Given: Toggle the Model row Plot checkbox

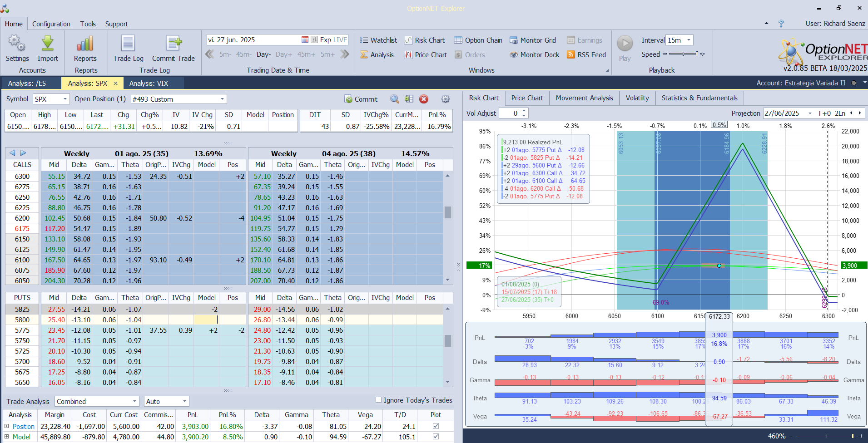Looking at the screenshot, I should [x=436, y=437].
